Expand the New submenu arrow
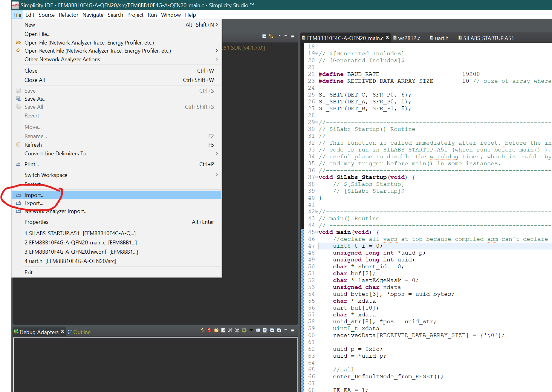The width and height of the screenshot is (552, 392). point(217,24)
